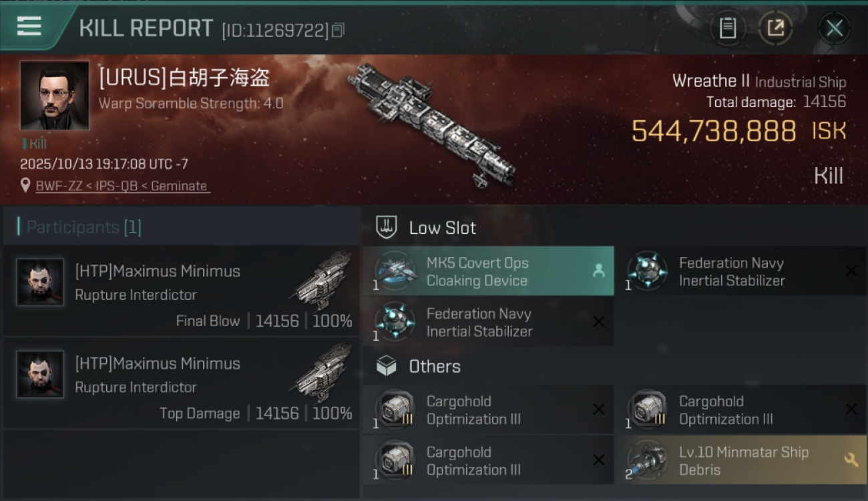The width and height of the screenshot is (868, 501).
Task: Click the wrench icon on Ship Debris
Action: (x=851, y=460)
